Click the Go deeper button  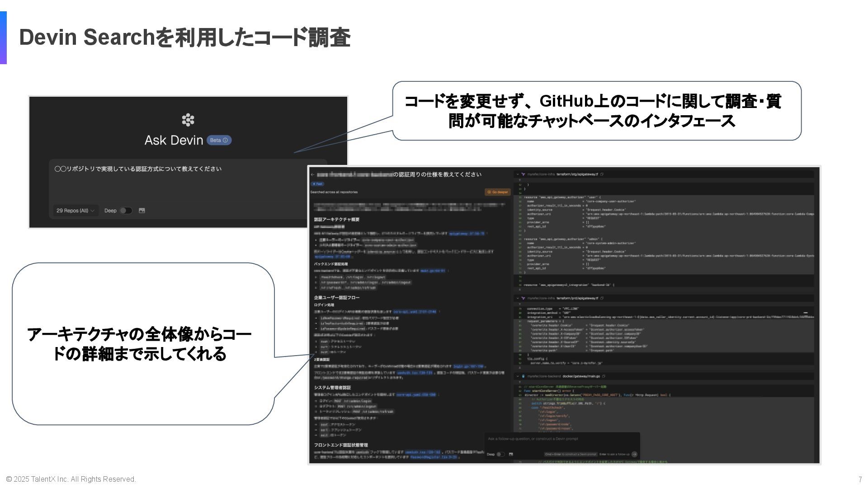[x=497, y=192]
